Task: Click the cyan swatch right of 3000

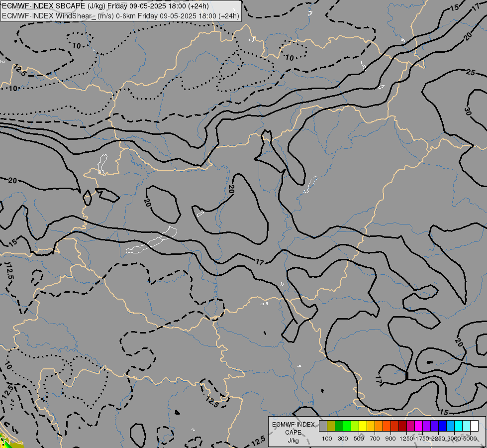Action: click(x=459, y=426)
